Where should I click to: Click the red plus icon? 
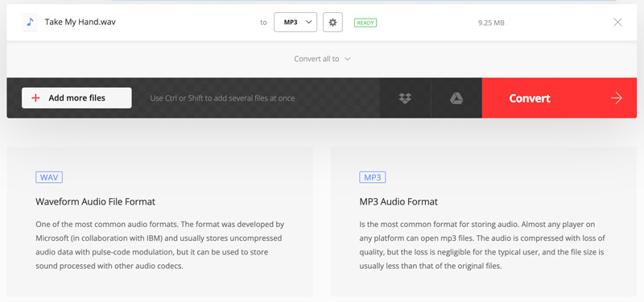(x=35, y=97)
